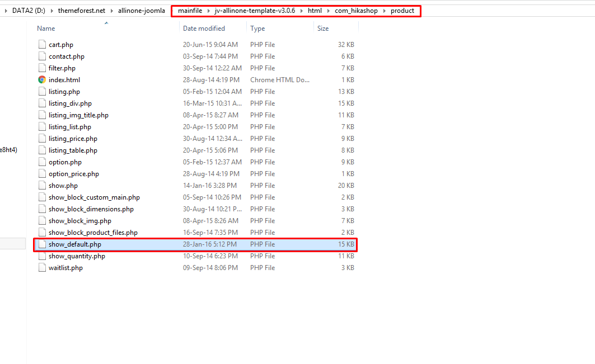Click the option_price.php file icon
The width and height of the screenshot is (595, 364).
[42, 174]
